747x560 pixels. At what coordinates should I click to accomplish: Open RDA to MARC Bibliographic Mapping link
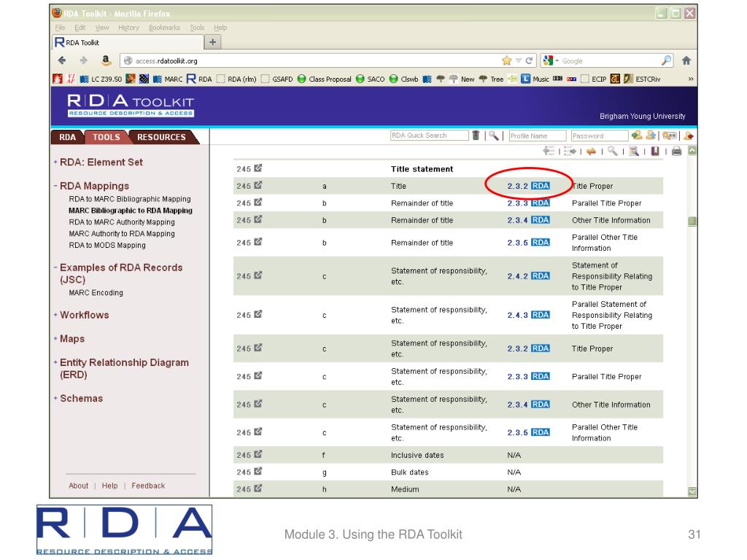coord(129,199)
